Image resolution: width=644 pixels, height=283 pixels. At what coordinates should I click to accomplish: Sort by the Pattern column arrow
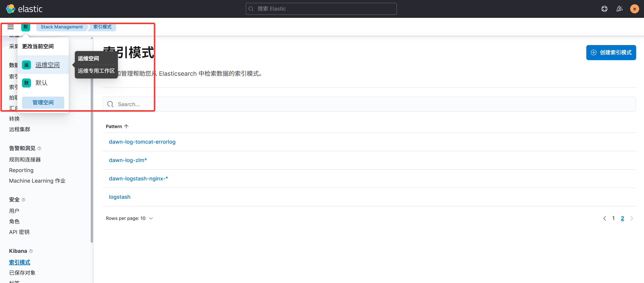tap(126, 126)
